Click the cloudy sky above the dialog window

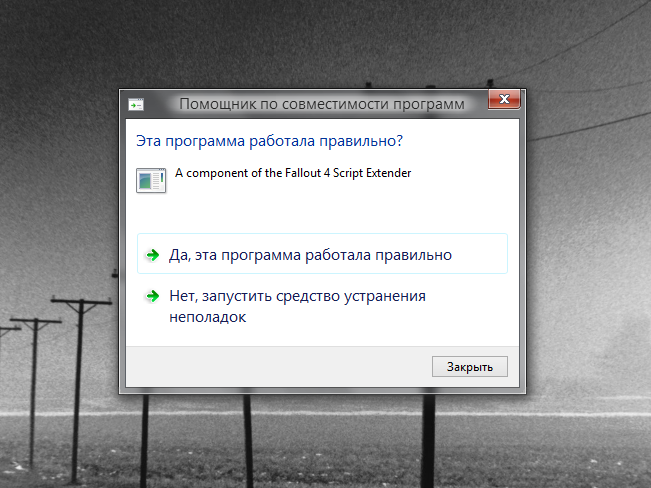[320, 40]
